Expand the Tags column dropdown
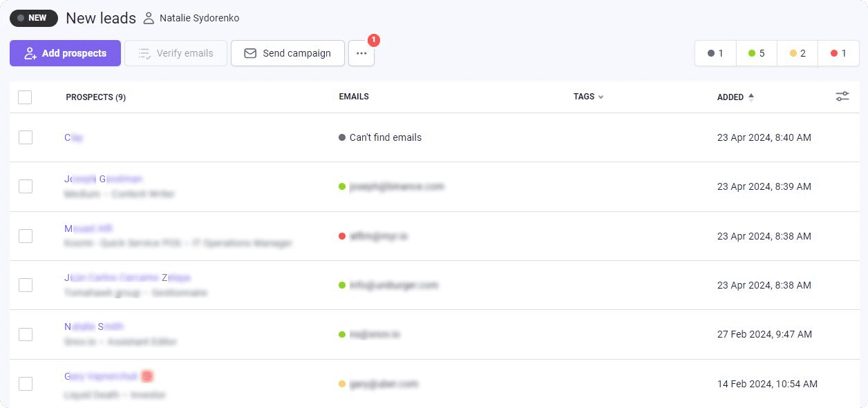The height and width of the screenshot is (408, 868). coord(601,97)
